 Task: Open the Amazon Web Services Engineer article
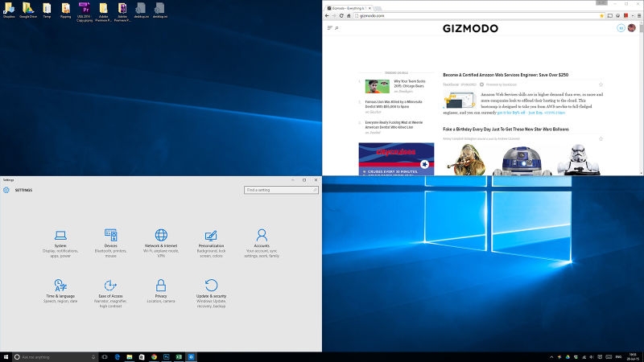[x=506, y=75]
